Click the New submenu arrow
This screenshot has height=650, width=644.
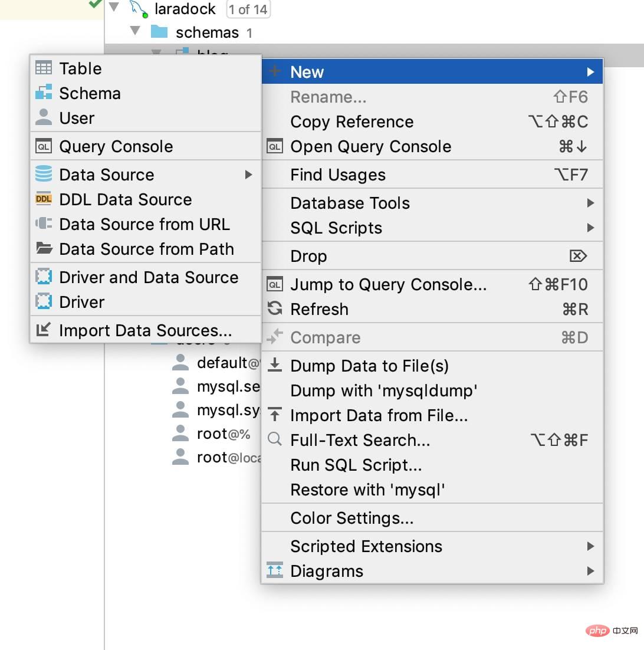tap(590, 72)
